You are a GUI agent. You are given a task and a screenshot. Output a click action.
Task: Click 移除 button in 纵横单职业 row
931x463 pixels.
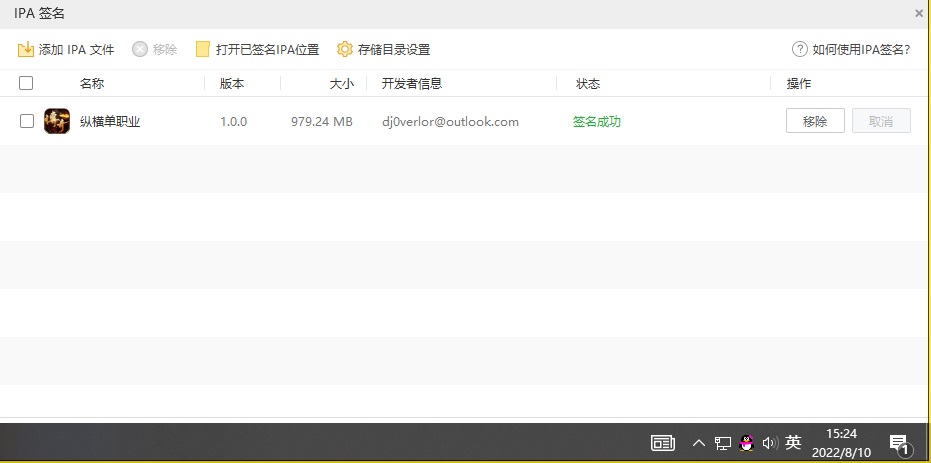(815, 121)
